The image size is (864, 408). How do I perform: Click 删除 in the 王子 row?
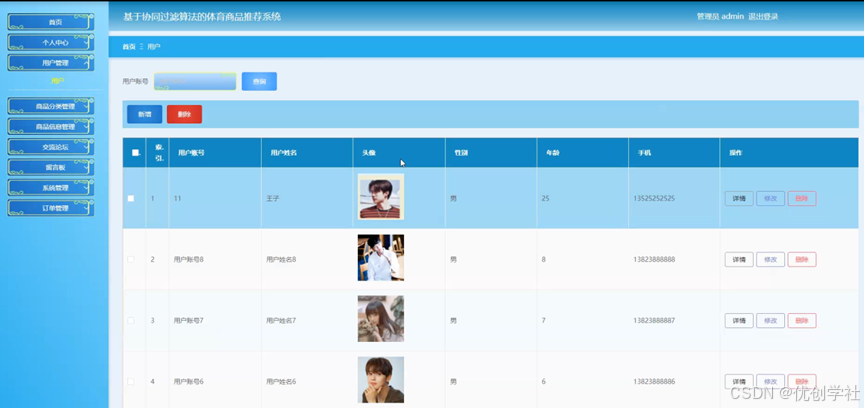pyautogui.click(x=802, y=198)
